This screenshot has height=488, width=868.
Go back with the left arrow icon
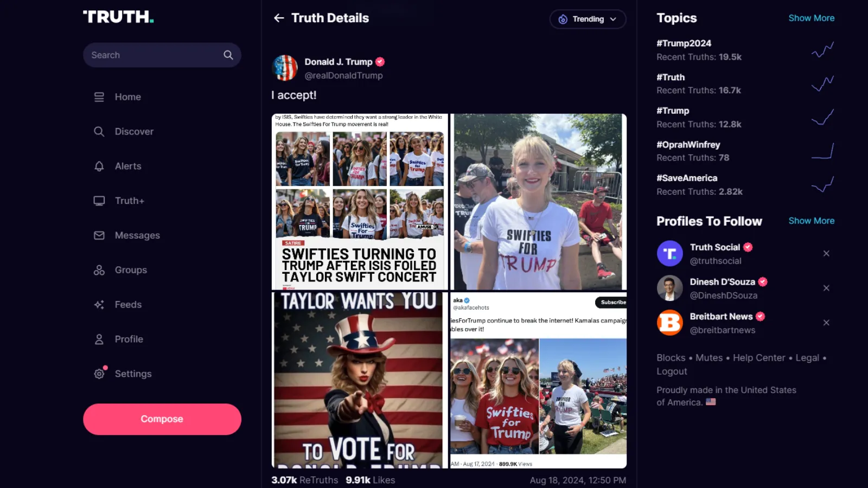[x=279, y=18]
